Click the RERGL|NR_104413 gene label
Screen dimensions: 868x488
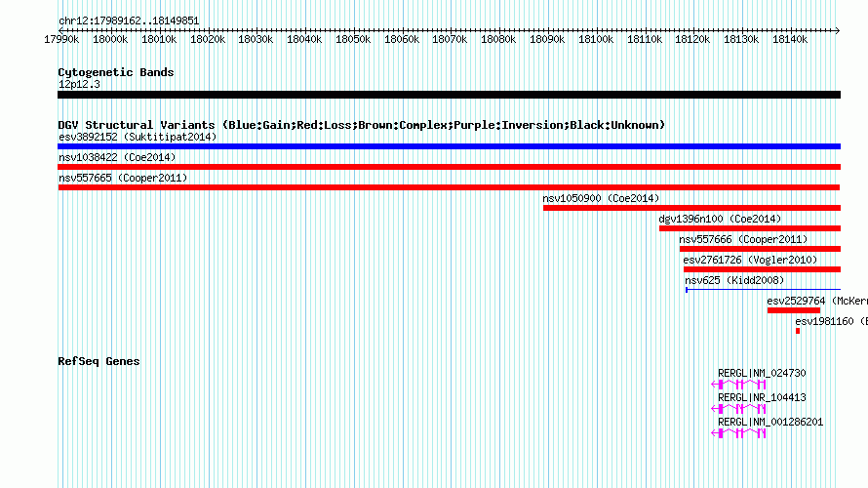[762, 397]
